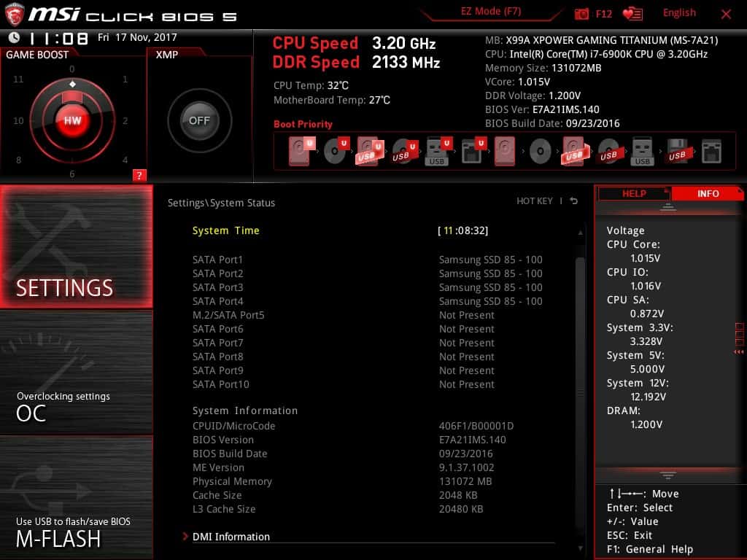Select the System Time field
Screen dimensions: 747x560
[225, 230]
